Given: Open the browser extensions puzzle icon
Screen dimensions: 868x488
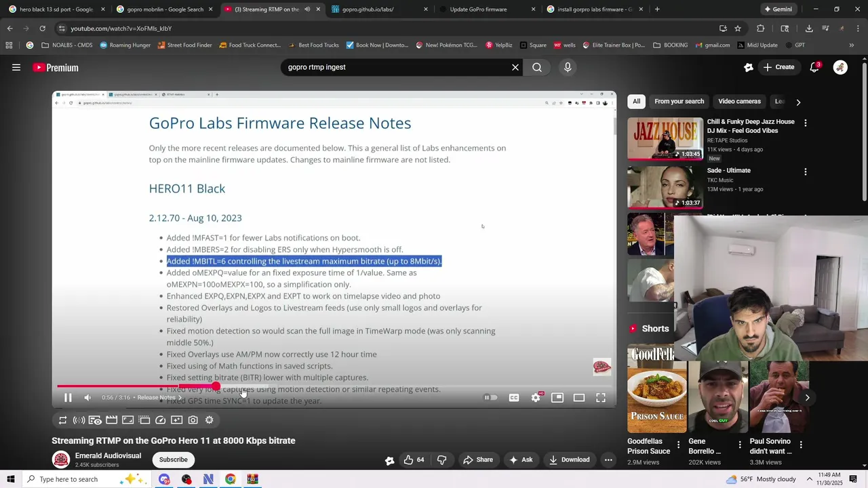Looking at the screenshot, I should click(x=760, y=28).
